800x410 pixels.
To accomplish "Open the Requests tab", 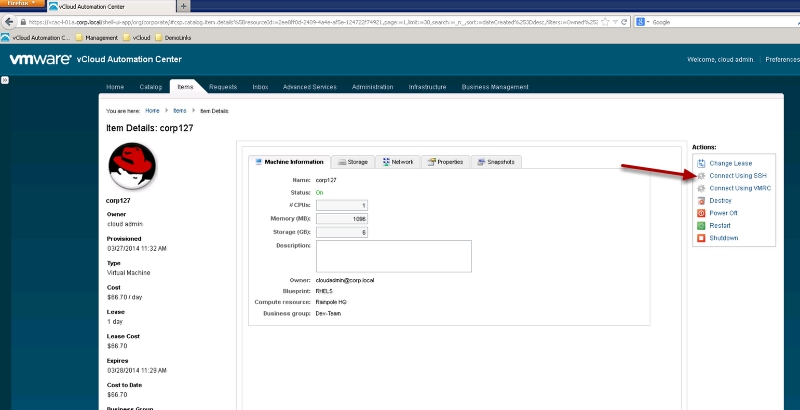I will 223,87.
